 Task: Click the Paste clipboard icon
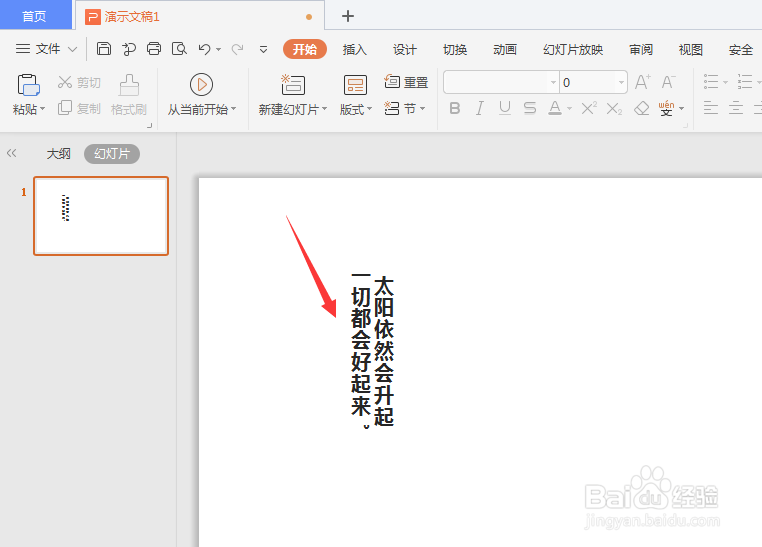coord(29,85)
